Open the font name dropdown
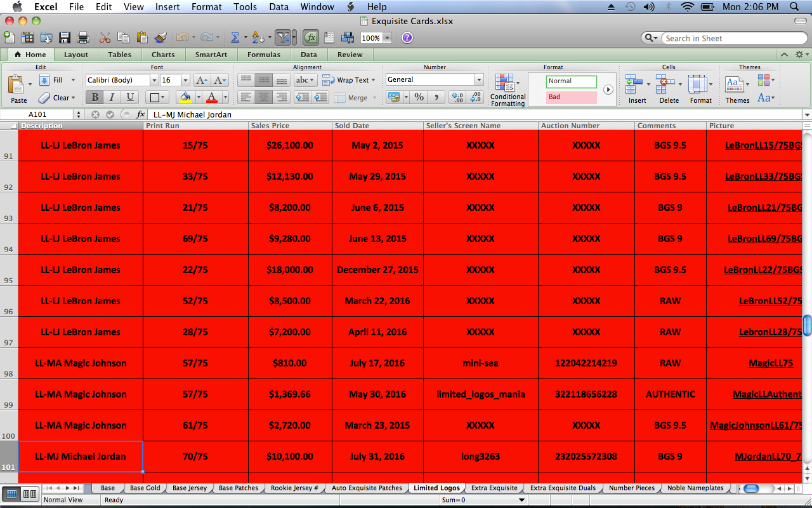Screen dimensions: 812x508 tap(154, 81)
